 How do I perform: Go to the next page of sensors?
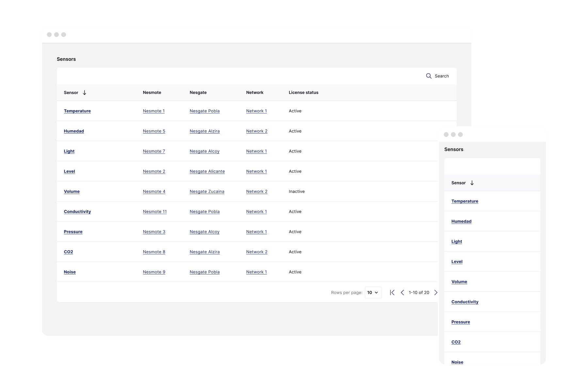point(436,292)
